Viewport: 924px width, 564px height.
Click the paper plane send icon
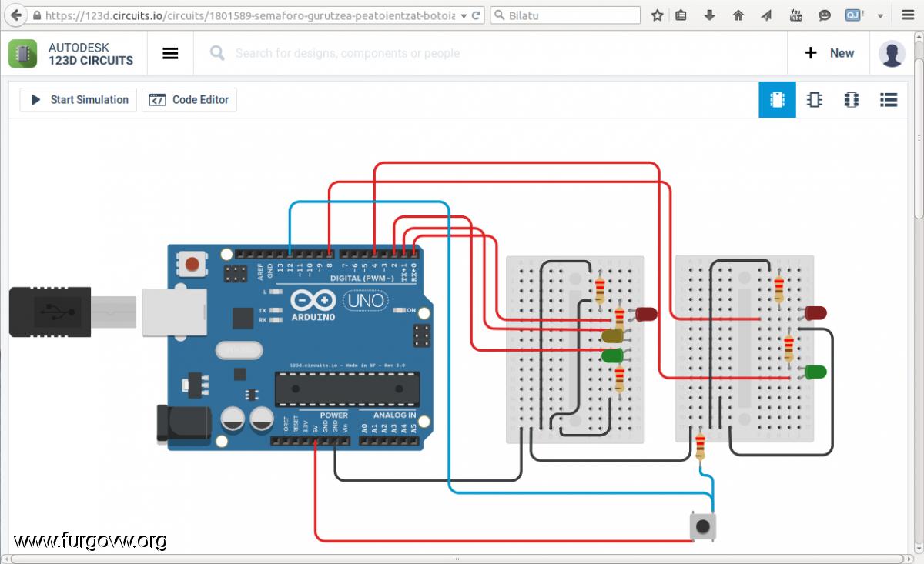[x=767, y=15]
